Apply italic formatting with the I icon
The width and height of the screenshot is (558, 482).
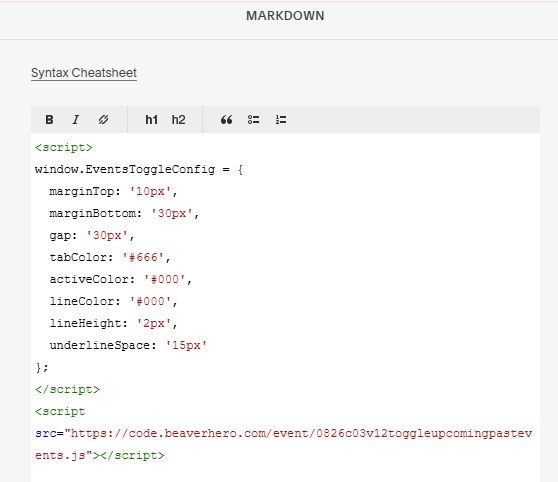[76, 120]
